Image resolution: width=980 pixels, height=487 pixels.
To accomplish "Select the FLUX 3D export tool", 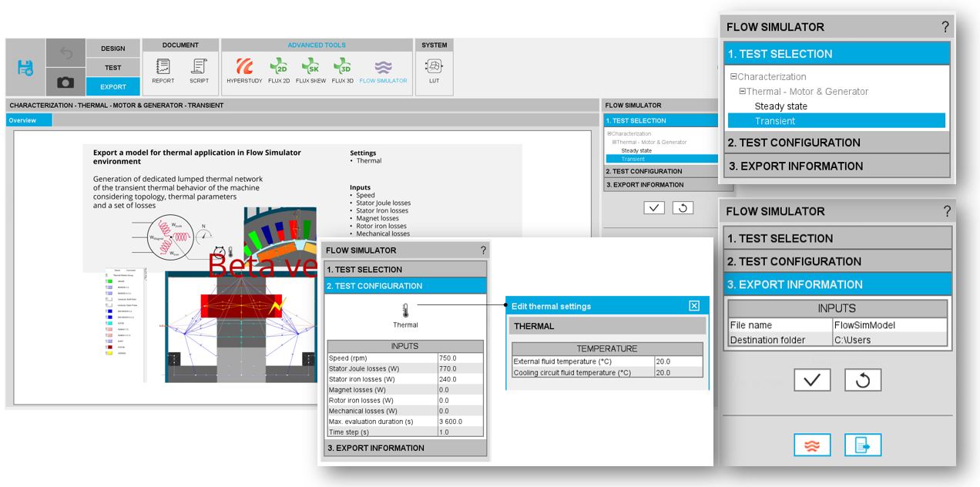I will 342,71.
